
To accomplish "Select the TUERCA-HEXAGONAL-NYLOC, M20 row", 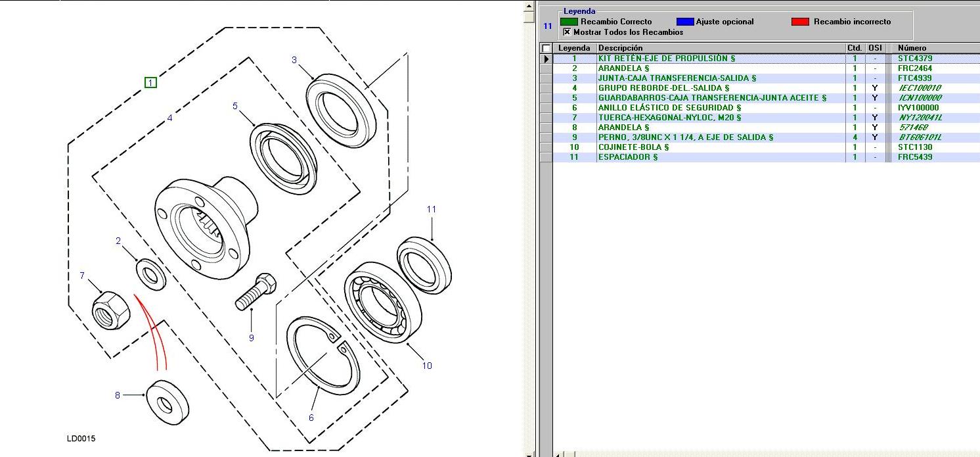I will click(669, 118).
